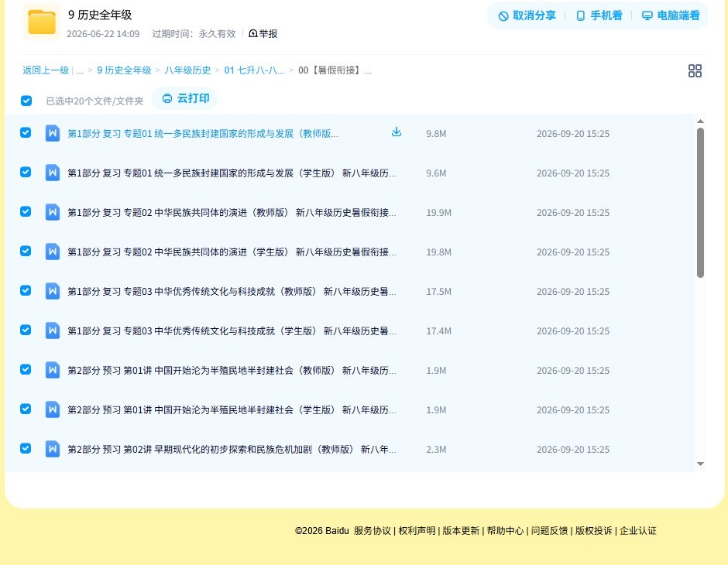Expand the breadcrumb ellipsis after 返回上一级
Image resolution: width=728 pixels, height=565 pixels.
coord(80,71)
